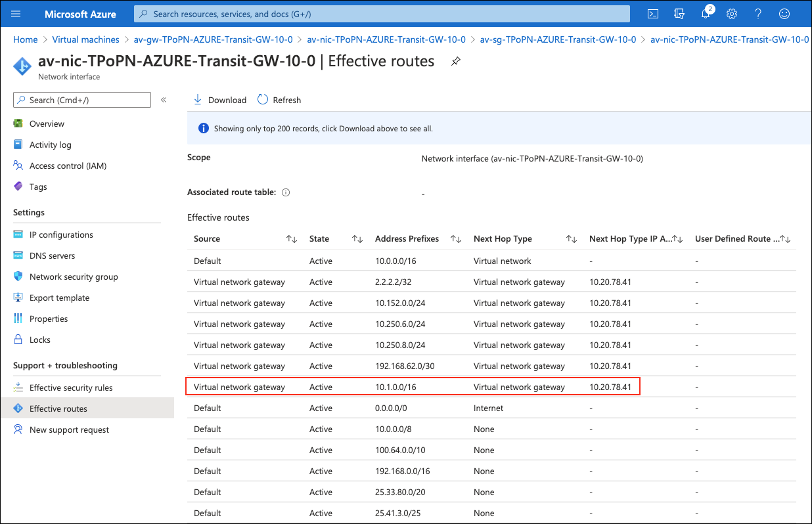Switch to Overview in the sidebar
The height and width of the screenshot is (524, 812).
(47, 123)
